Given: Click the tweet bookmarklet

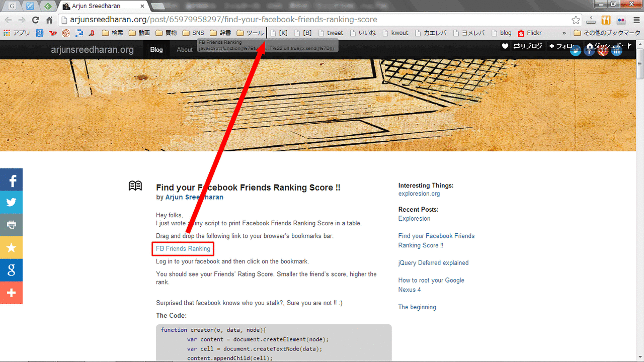Looking at the screenshot, I should [x=331, y=33].
